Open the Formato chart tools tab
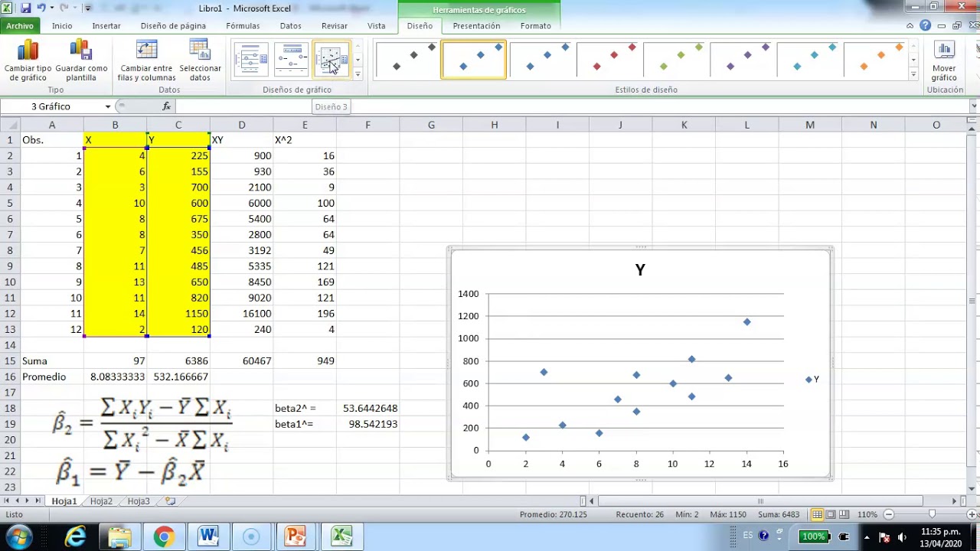This screenshot has width=980, height=551. [536, 26]
